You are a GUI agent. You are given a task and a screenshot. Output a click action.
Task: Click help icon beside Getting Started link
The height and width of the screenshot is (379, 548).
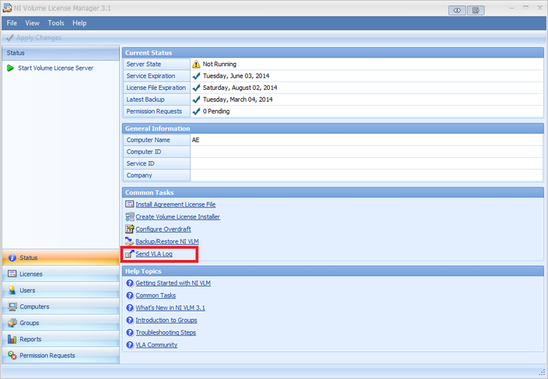[x=130, y=283]
